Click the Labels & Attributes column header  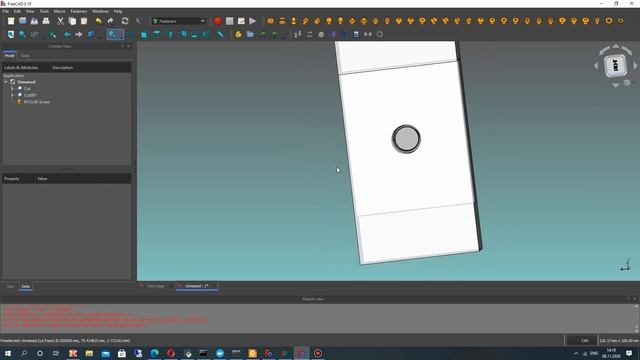tap(21, 68)
